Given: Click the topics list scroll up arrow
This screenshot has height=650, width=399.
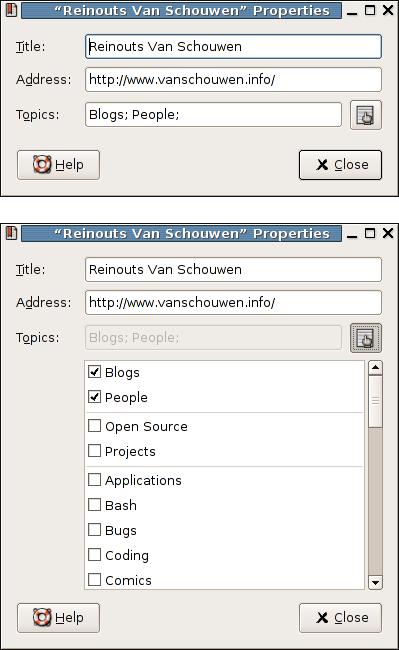Looking at the screenshot, I should (375, 368).
